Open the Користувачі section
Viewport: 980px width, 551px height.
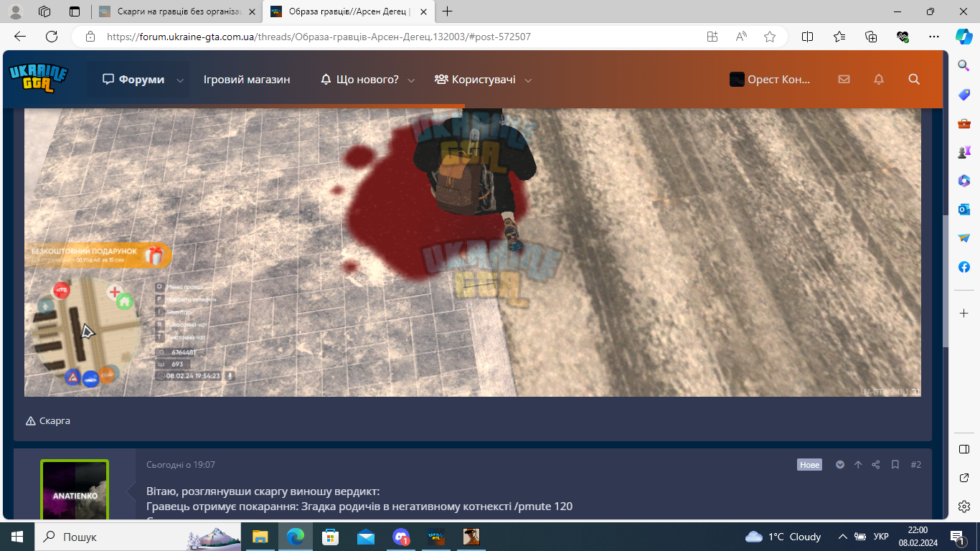point(475,80)
